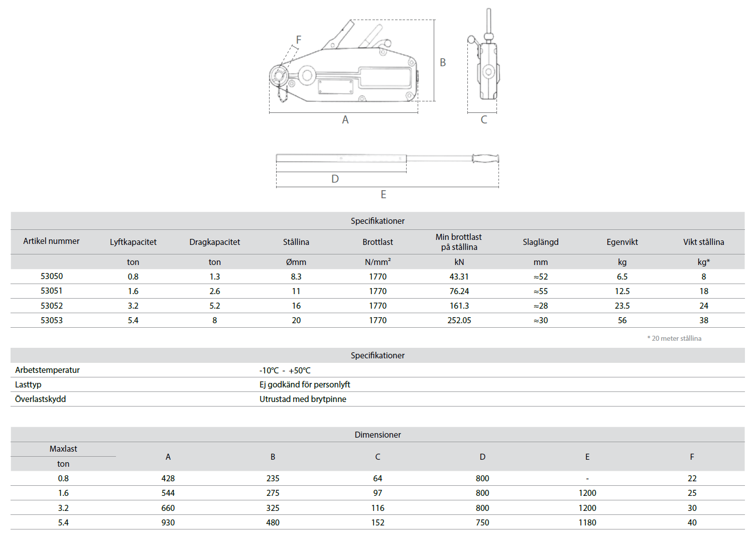Viewport: 756px width, 537px height.
Task: Click the 'kN' unit cell
Action: (459, 262)
